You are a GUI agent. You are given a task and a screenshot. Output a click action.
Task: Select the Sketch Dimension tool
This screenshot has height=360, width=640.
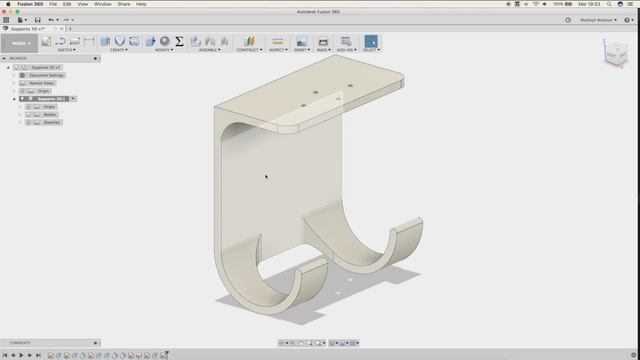[89, 41]
